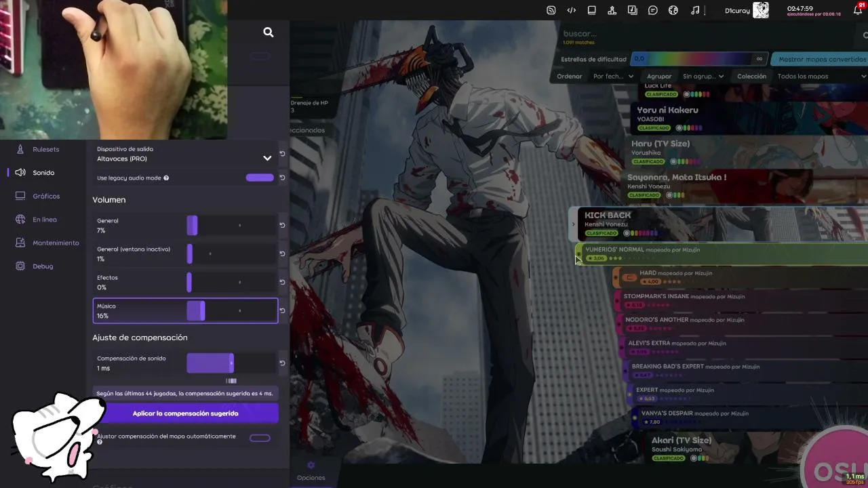This screenshot has height=488, width=868.
Task: Click the 02:47:59 clock display
Action: 800,9
